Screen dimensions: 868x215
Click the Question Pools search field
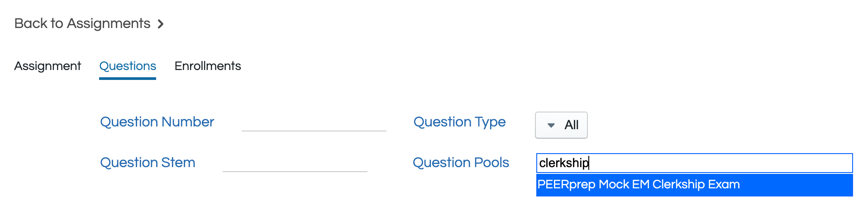click(x=694, y=163)
